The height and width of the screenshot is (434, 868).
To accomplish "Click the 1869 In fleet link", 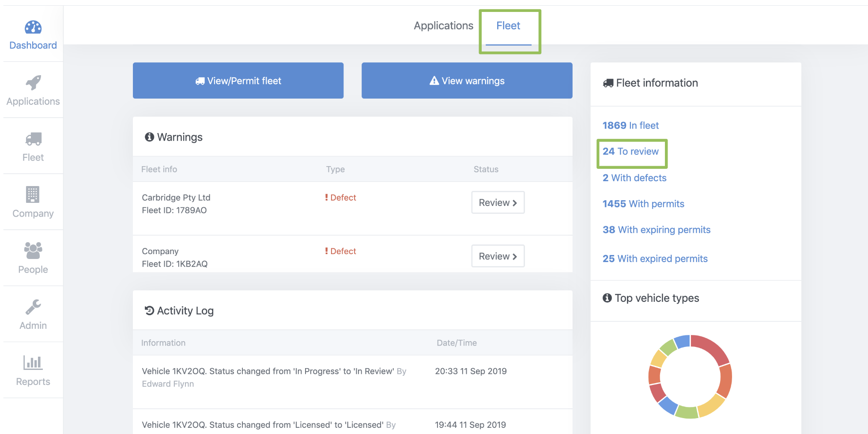I will coord(630,126).
